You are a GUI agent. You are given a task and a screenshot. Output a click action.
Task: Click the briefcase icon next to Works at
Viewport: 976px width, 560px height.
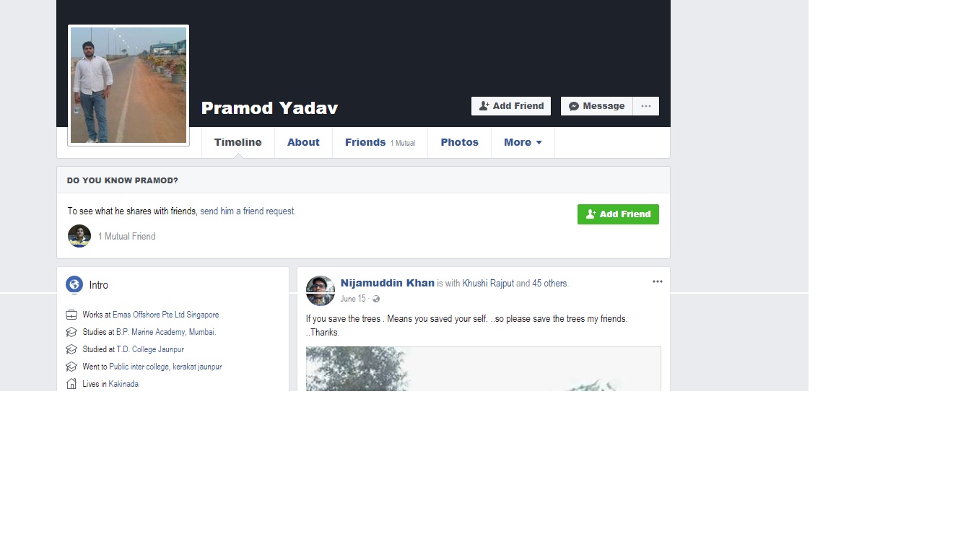[x=71, y=315]
